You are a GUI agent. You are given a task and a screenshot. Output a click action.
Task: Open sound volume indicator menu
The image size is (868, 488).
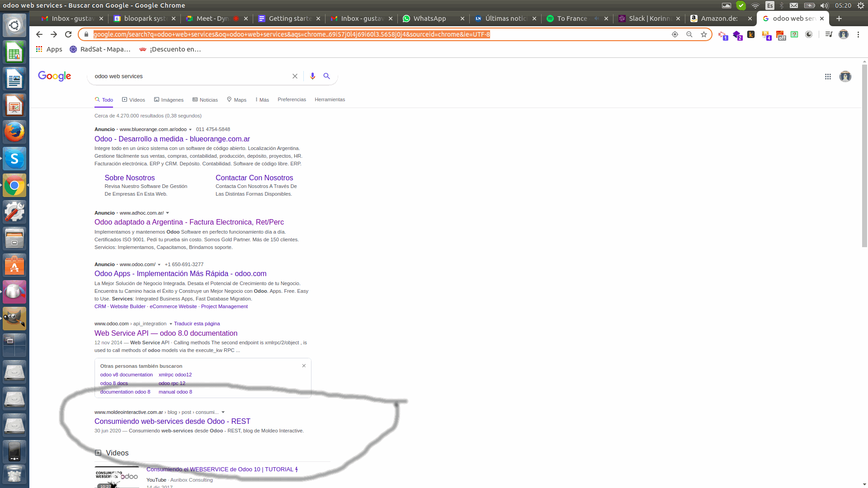(824, 5)
